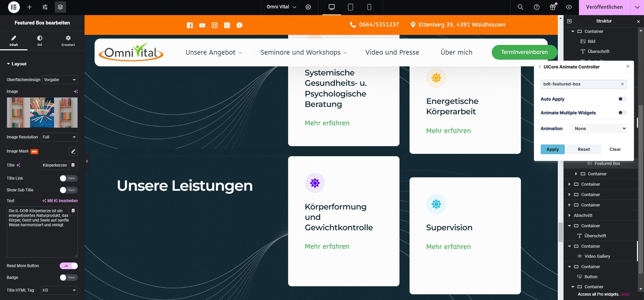
Task: Click the preview changes eye icon
Action: (x=569, y=7)
